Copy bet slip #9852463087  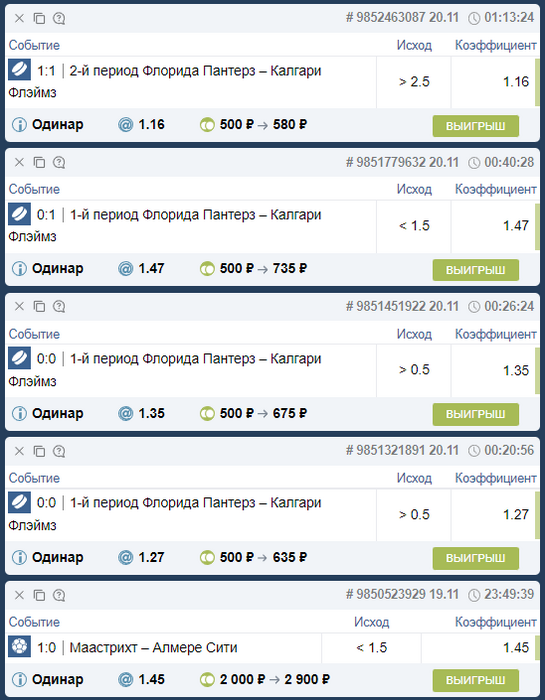[x=39, y=18]
